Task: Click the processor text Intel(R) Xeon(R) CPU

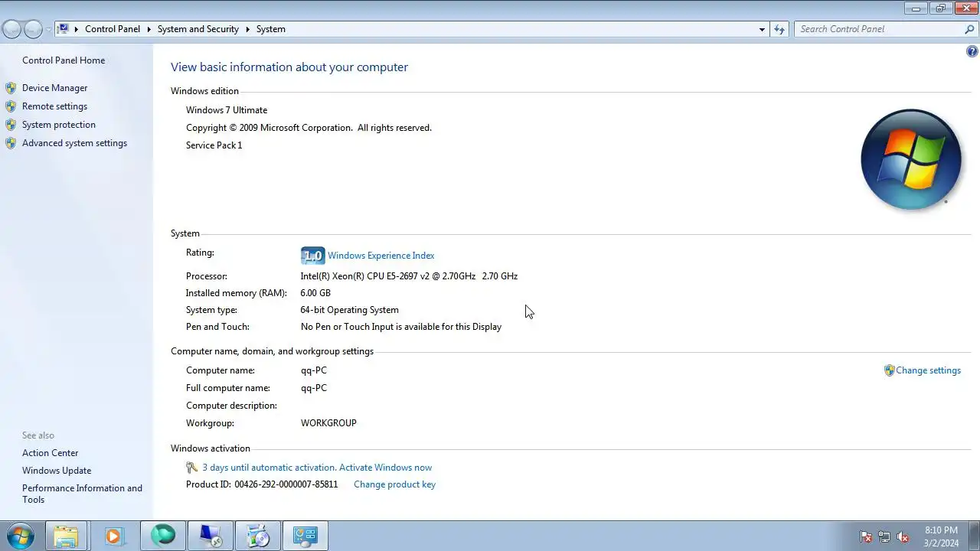Action: pos(409,276)
